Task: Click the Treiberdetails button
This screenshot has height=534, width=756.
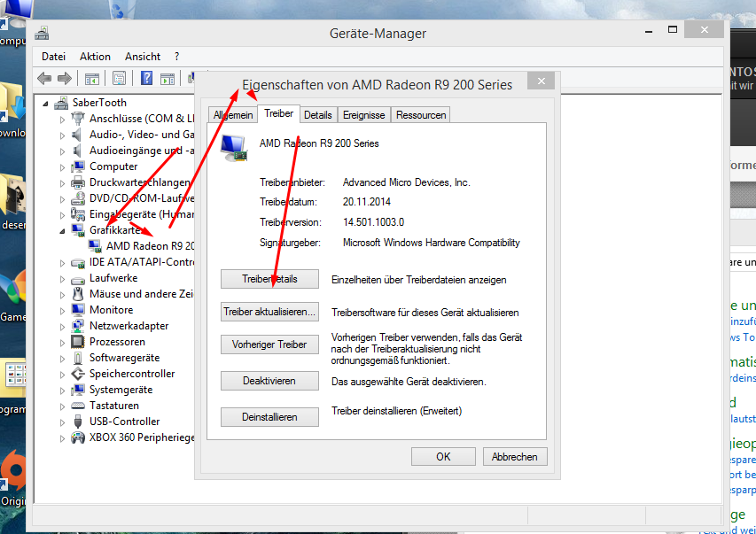Action: point(269,279)
